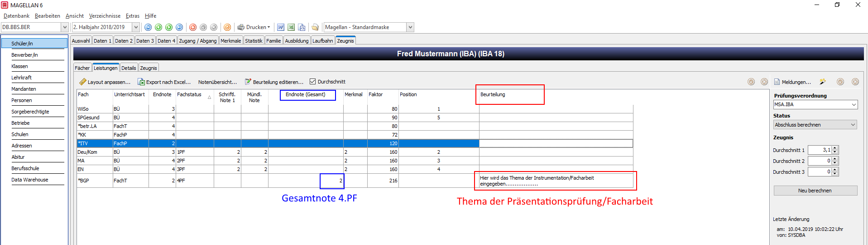
Task: Jump to last record with blue arrow icon
Action: [179, 27]
